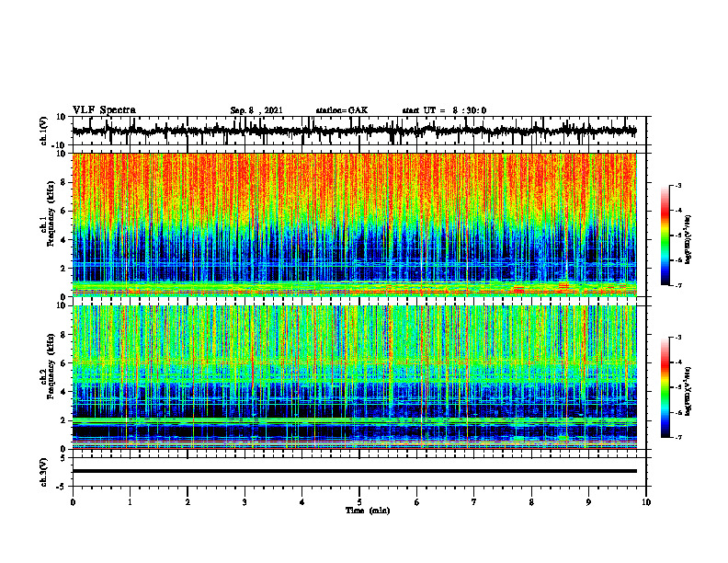Click time axis tick label "1"
This screenshot has height=563, width=728.
coord(130,502)
